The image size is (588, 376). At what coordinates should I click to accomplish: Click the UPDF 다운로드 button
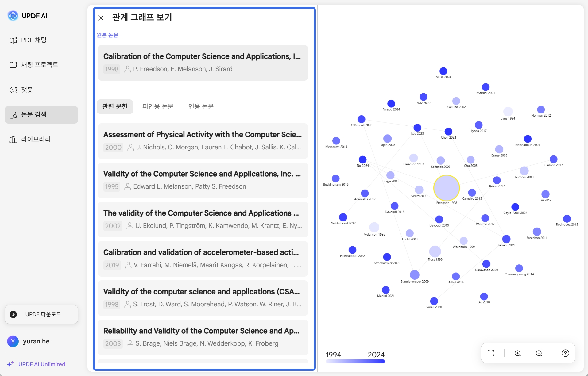(41, 314)
